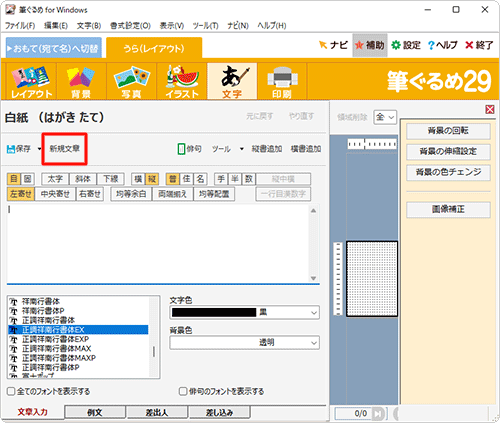
Task: Click the 背景の伸縮設定 button
Action: point(448,152)
